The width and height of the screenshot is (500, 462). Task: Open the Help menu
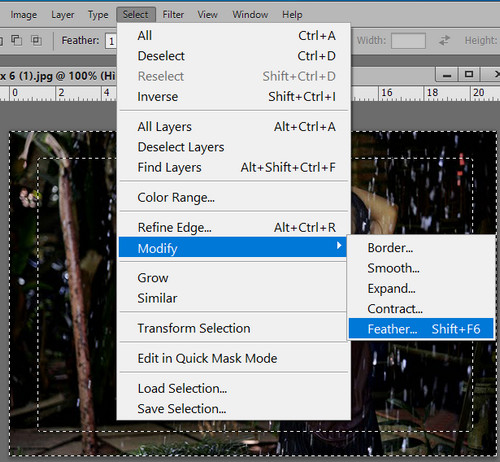coord(292,15)
